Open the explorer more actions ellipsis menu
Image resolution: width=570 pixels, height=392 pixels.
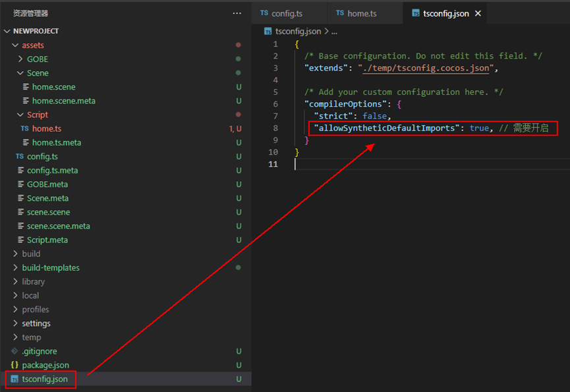[x=237, y=13]
